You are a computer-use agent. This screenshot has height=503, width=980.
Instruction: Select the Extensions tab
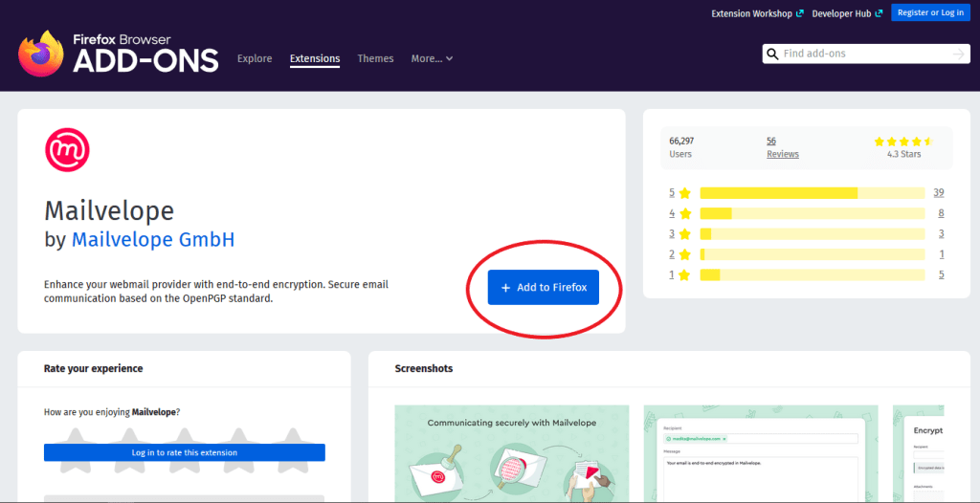[315, 58]
